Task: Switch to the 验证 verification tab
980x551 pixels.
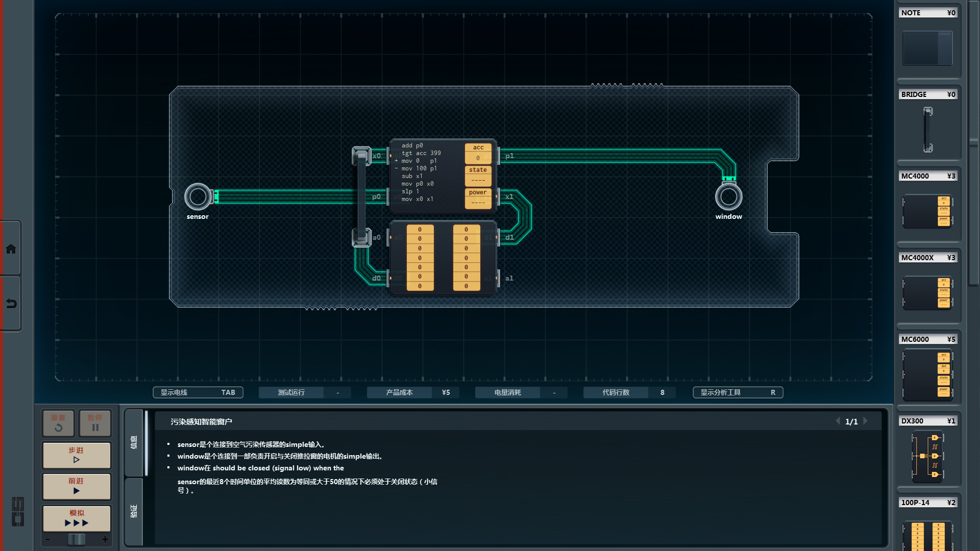Action: [x=134, y=511]
